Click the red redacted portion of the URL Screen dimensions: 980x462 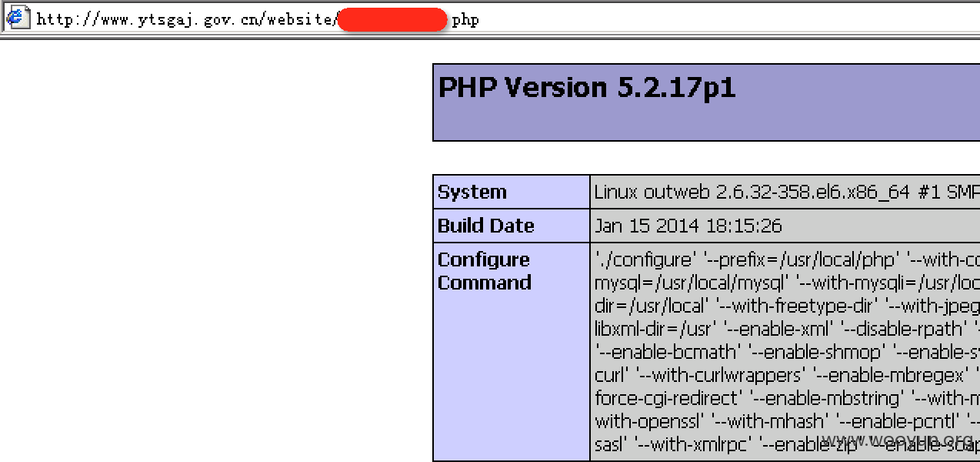392,20
